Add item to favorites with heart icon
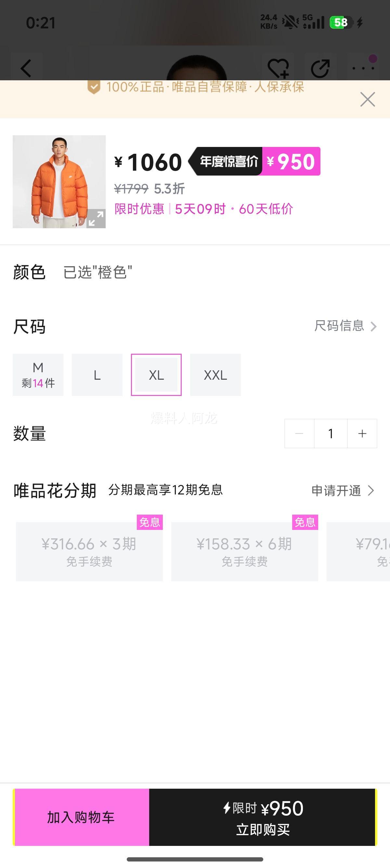 (x=278, y=68)
